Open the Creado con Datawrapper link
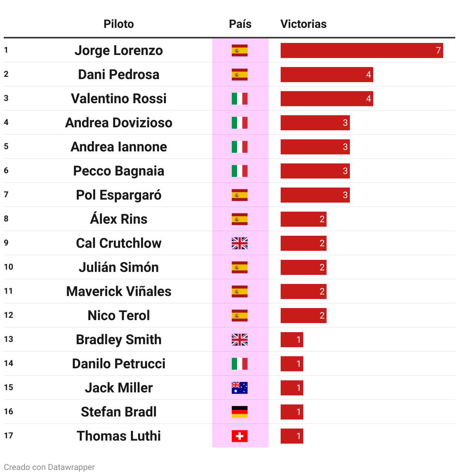The image size is (459, 476). click(49, 467)
